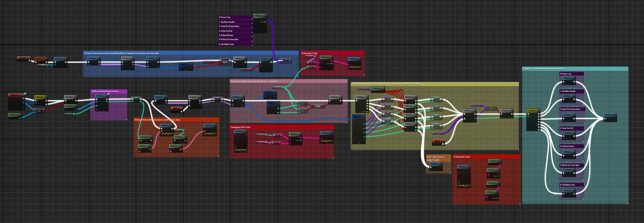
Task: Click the purple effect-list comment at top center
Action: point(235,31)
